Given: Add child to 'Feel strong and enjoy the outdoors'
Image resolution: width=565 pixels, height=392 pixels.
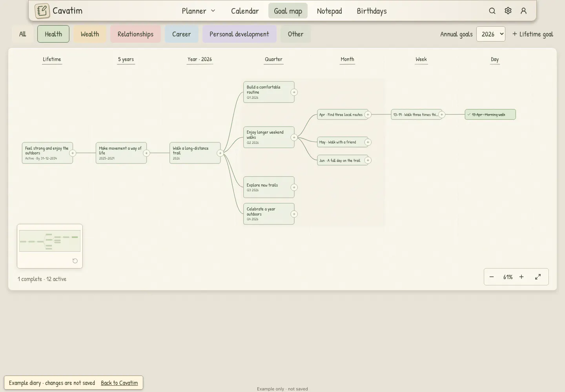Looking at the screenshot, I should (x=73, y=153).
